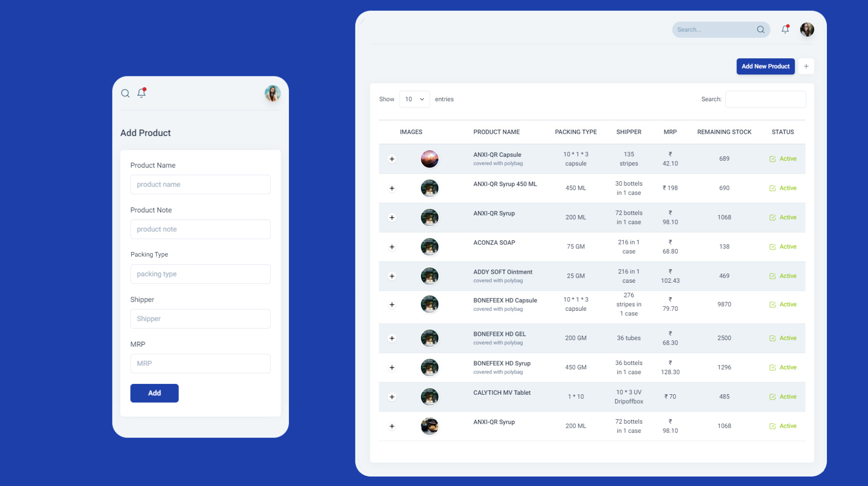This screenshot has width=868, height=486.
Task: Click the Add New Product button
Action: point(765,66)
